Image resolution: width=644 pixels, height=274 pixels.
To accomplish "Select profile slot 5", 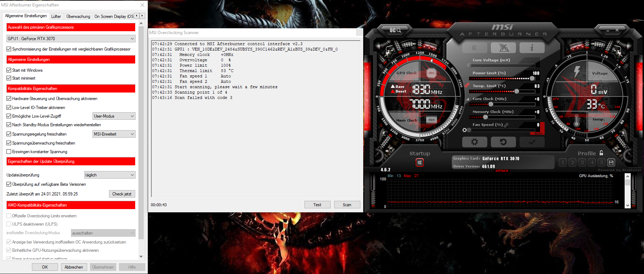I will (601, 162).
